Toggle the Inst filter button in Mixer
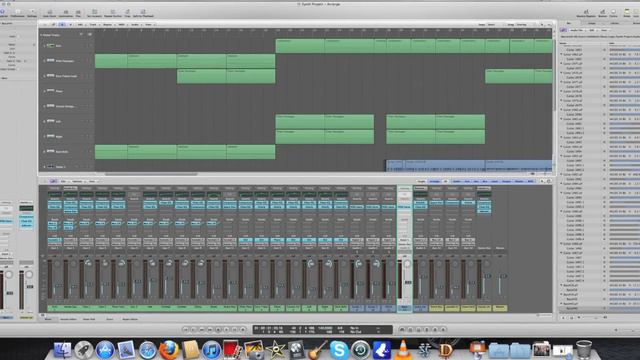Viewport: 640px width, 360px height. coord(467,181)
